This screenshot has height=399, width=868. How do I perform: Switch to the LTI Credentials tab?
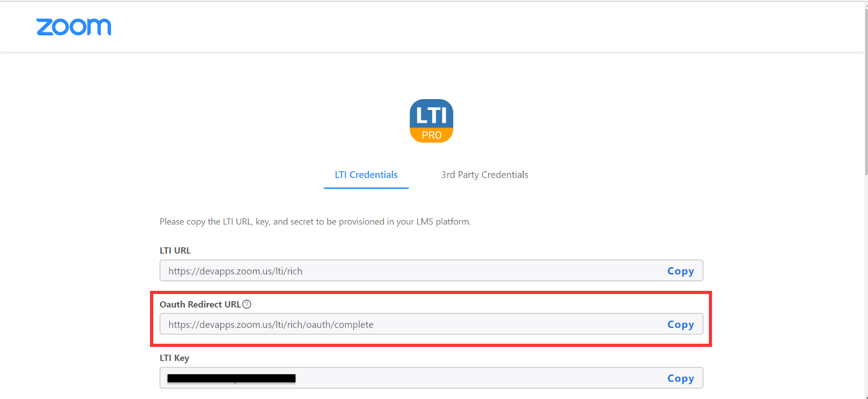tap(366, 175)
